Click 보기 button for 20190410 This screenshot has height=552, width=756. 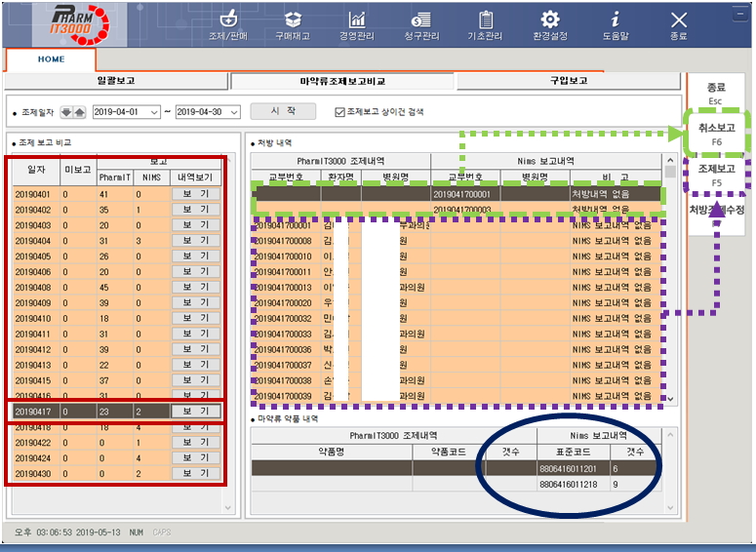(x=196, y=318)
